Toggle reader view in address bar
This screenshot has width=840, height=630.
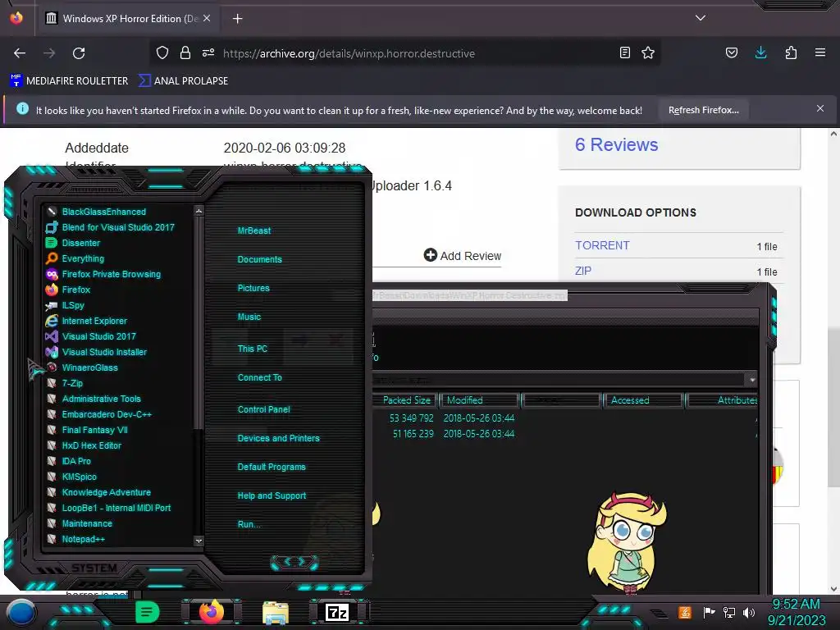click(x=624, y=52)
